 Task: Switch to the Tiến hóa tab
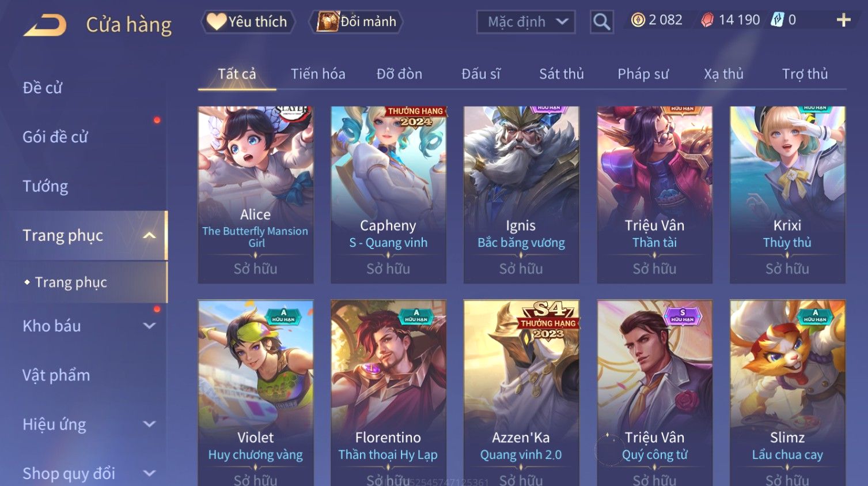pos(318,74)
